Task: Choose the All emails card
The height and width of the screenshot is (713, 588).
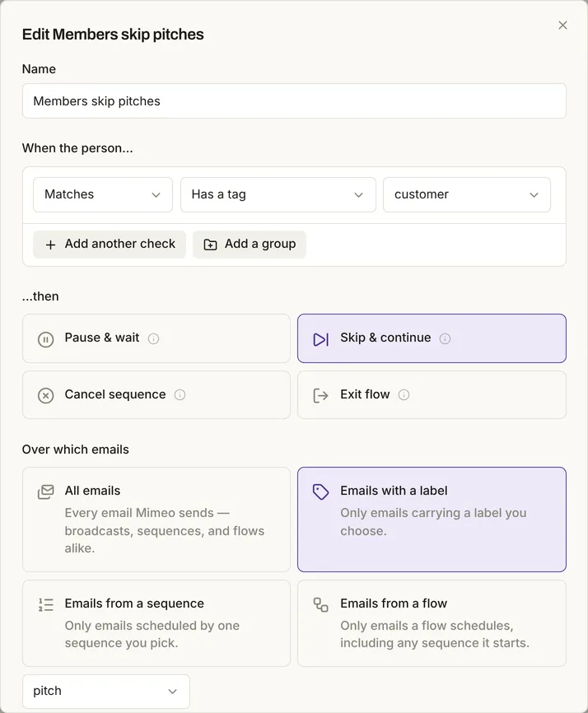Action: coord(156,520)
